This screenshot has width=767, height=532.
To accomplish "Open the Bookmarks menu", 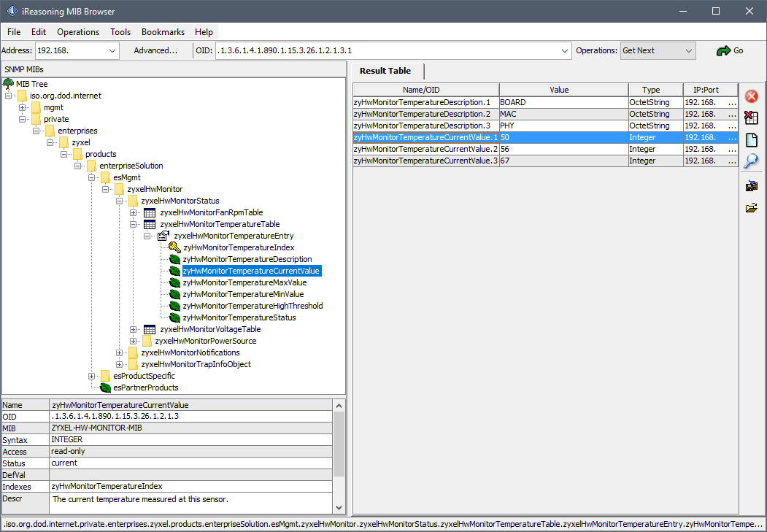I will click(x=163, y=32).
